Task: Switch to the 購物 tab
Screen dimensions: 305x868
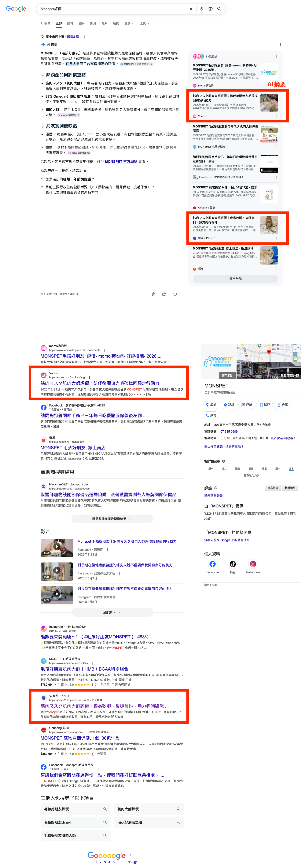Action: click(70, 23)
